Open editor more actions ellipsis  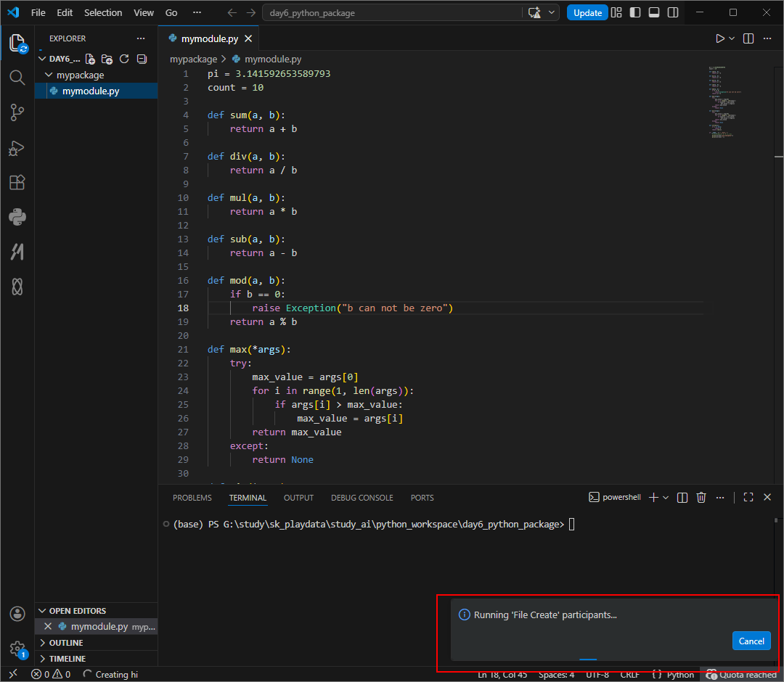[x=767, y=38]
